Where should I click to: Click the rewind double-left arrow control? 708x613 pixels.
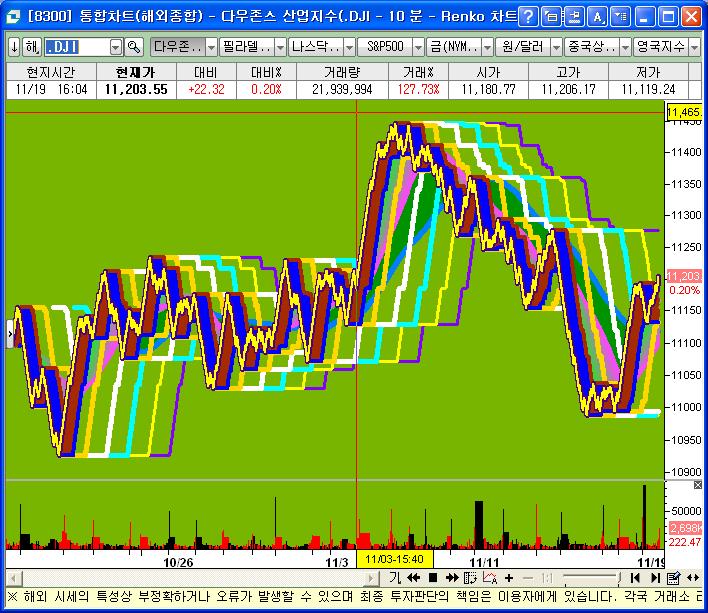[412, 578]
